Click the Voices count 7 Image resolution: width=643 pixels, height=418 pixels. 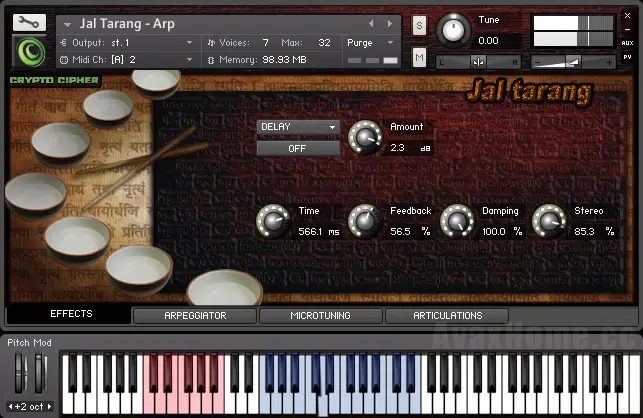266,43
